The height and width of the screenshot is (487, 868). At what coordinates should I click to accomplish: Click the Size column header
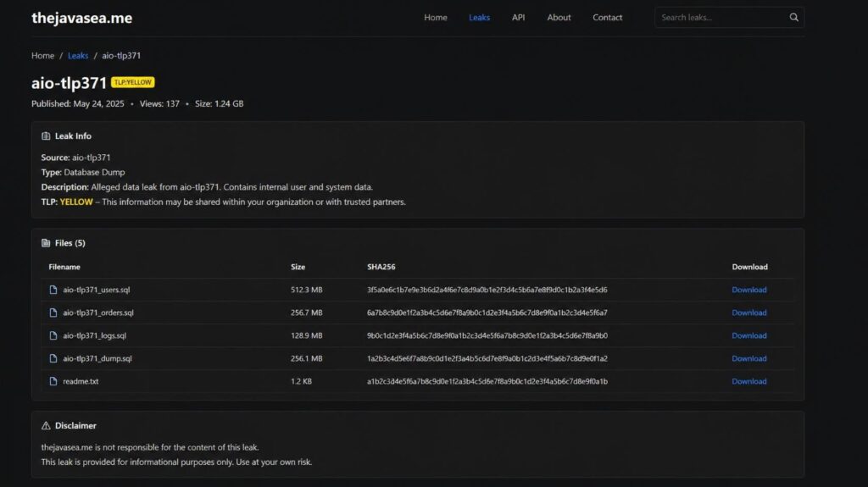[x=298, y=267]
